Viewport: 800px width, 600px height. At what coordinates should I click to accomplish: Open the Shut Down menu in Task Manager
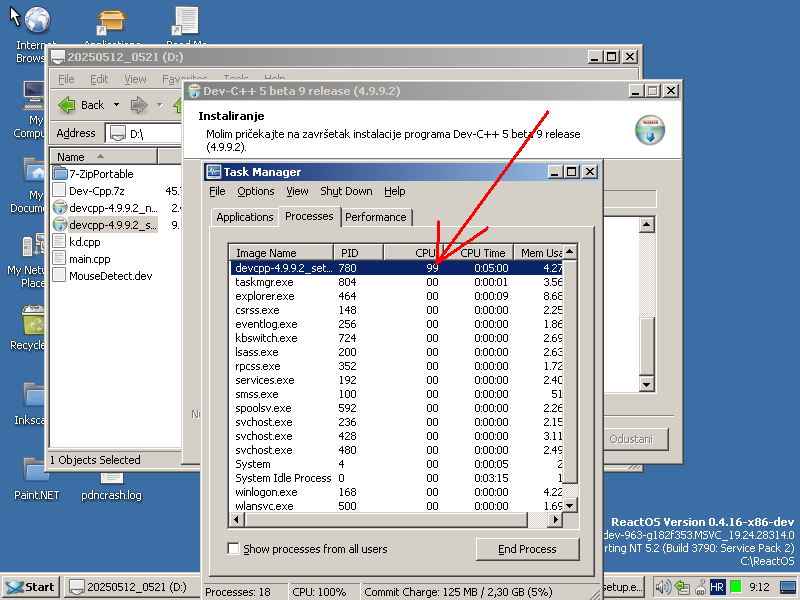pos(346,191)
